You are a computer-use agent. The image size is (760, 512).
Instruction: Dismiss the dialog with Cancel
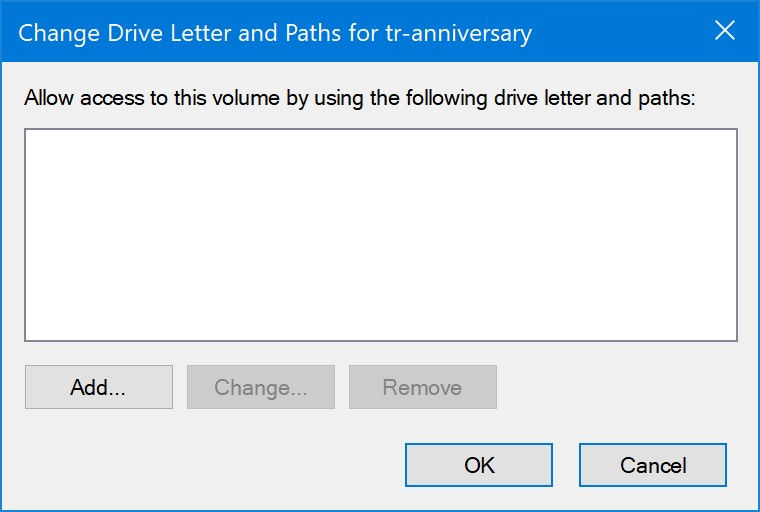pyautogui.click(x=652, y=465)
